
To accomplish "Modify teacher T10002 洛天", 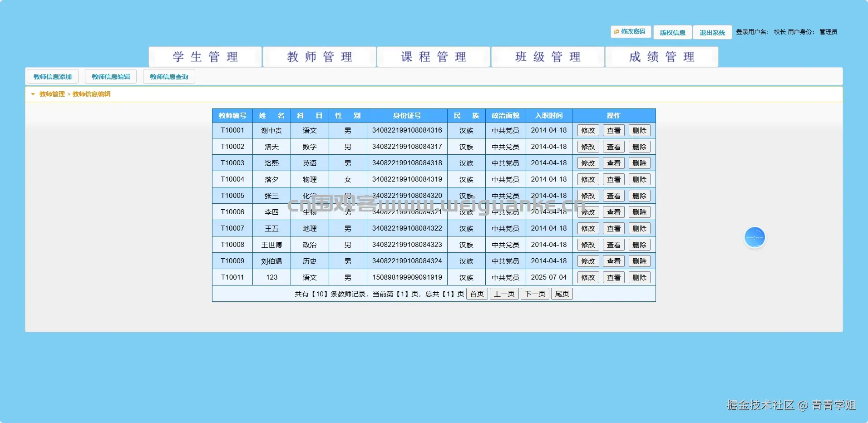I will coord(588,147).
